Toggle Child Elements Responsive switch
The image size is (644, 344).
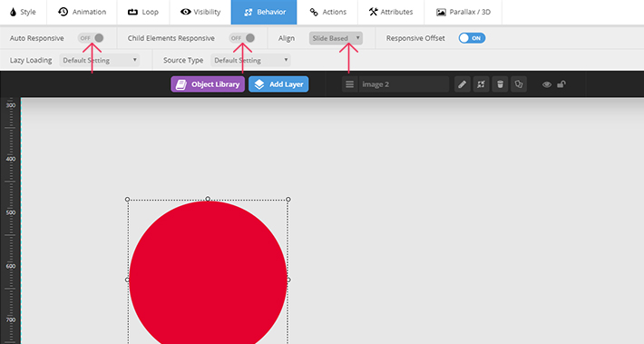click(x=242, y=38)
